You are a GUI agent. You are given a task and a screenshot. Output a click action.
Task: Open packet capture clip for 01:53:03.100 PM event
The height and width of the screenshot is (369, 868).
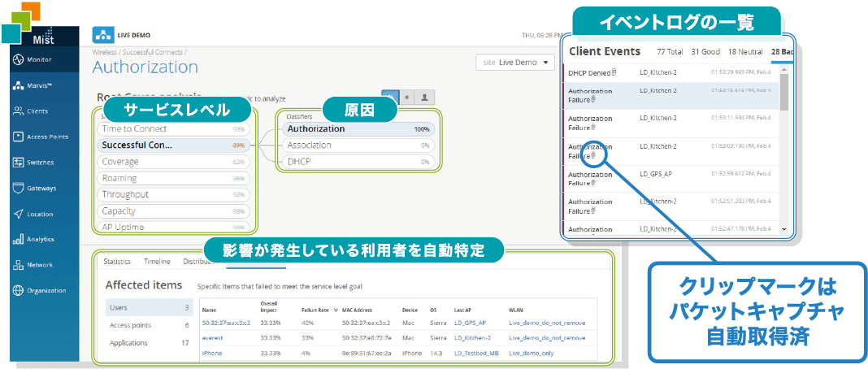[592, 155]
